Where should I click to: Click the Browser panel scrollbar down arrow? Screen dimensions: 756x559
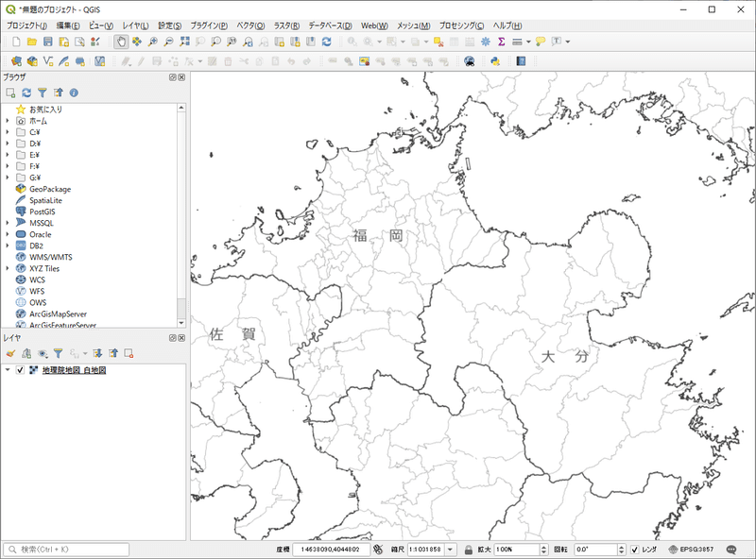181,323
